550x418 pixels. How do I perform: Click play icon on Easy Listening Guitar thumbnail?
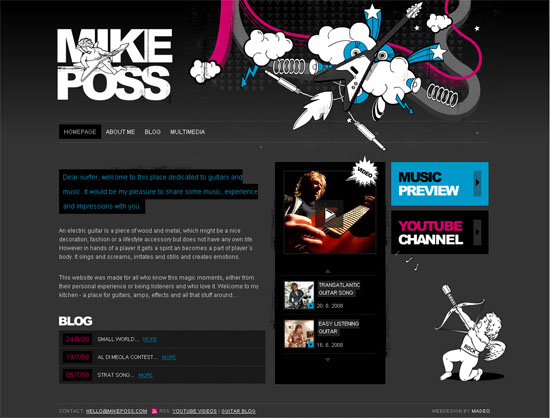pos(311,344)
